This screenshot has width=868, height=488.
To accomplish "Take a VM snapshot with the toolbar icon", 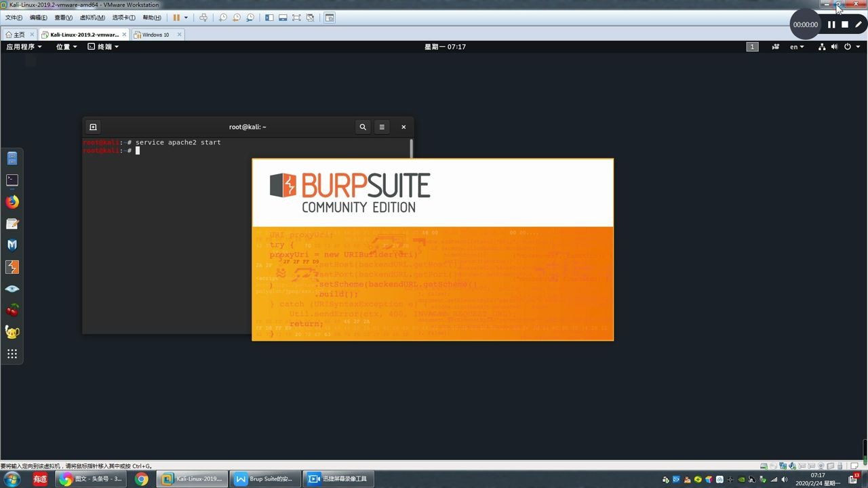I will click(223, 18).
